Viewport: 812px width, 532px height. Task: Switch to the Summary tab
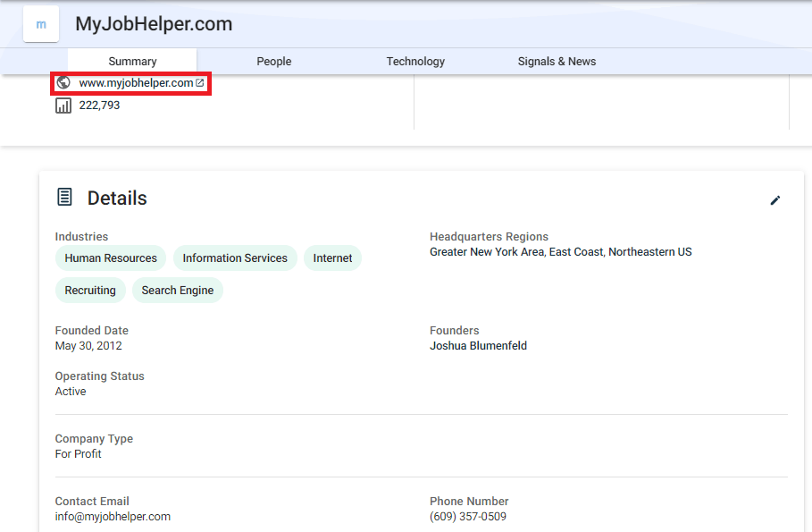[x=132, y=61]
